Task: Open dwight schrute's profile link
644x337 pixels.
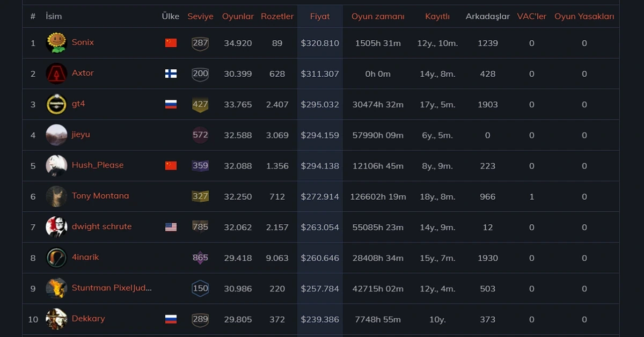Action: pos(101,226)
